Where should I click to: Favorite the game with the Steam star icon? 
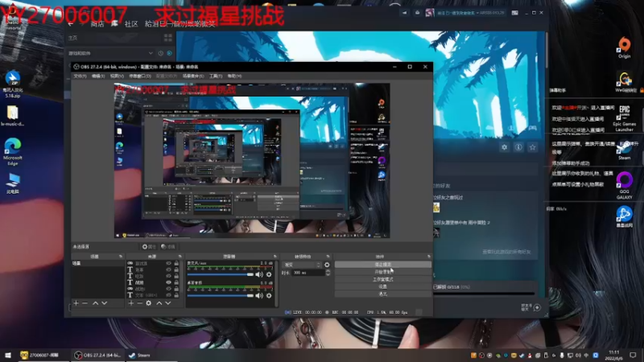[533, 147]
